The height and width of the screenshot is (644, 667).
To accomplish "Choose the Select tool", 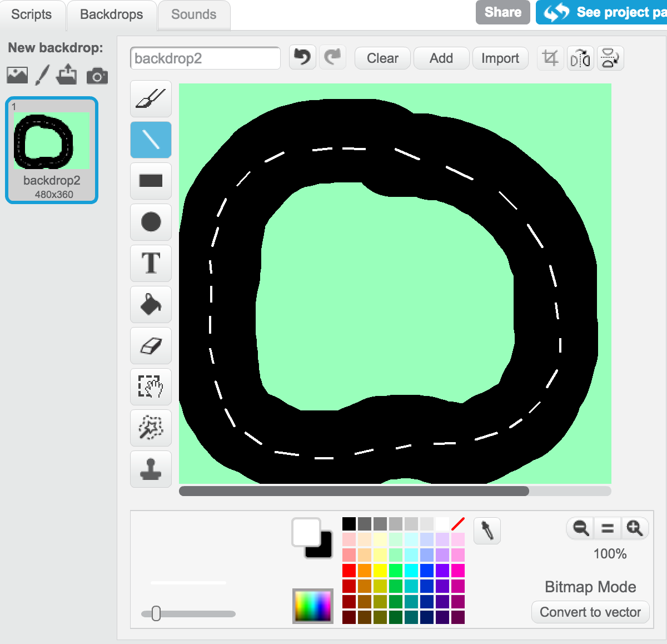I will [x=151, y=387].
